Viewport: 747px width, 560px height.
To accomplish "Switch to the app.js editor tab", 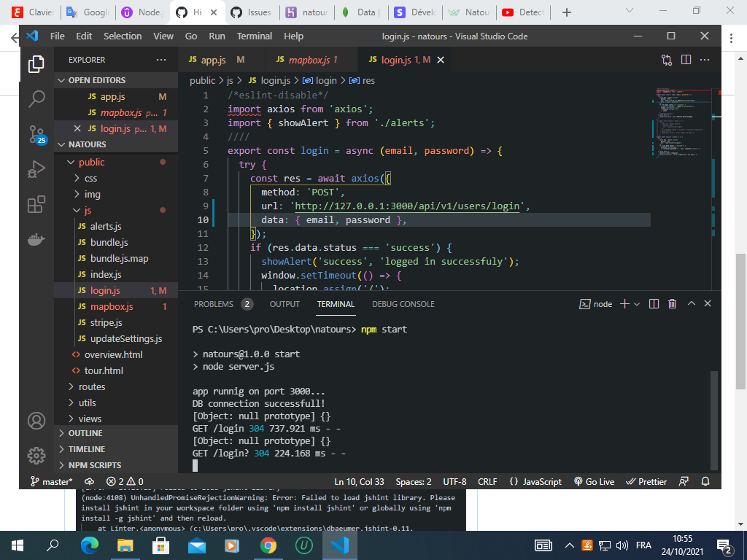I will (x=212, y=60).
